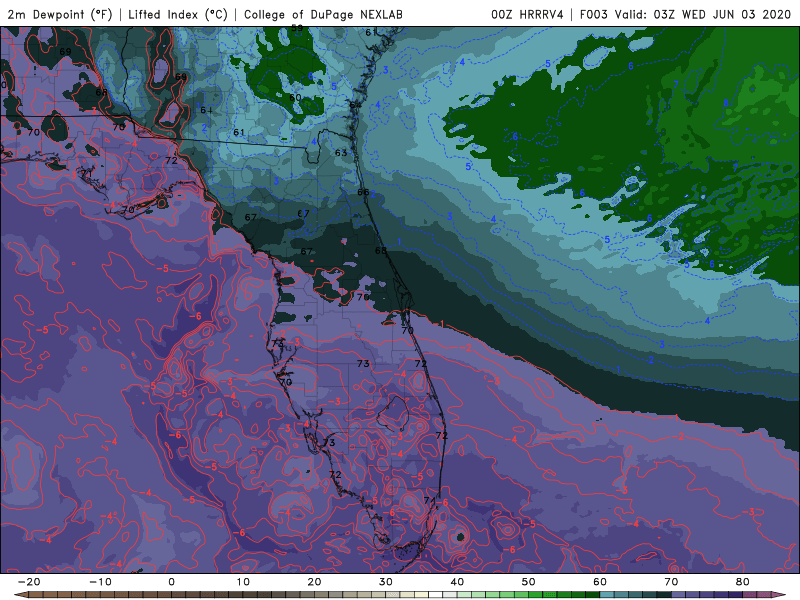Click the left arrow end of color bar
The width and height of the screenshot is (800, 600).
(20, 595)
